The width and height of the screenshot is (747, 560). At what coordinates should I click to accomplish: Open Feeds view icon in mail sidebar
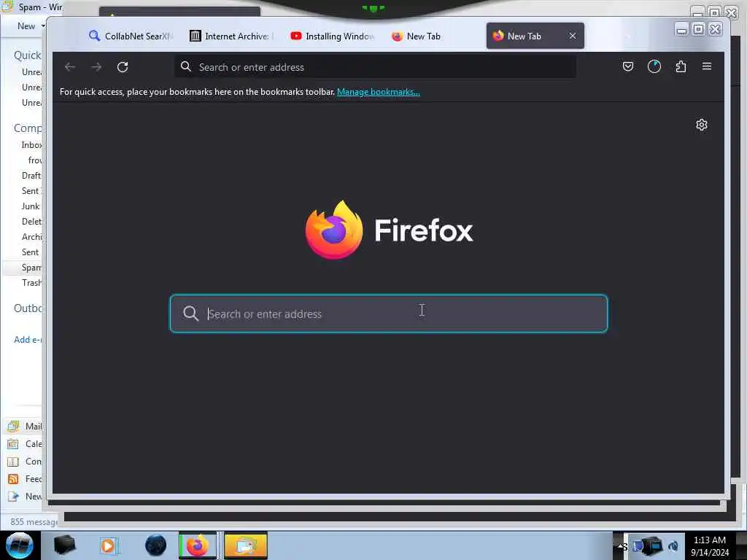13,479
